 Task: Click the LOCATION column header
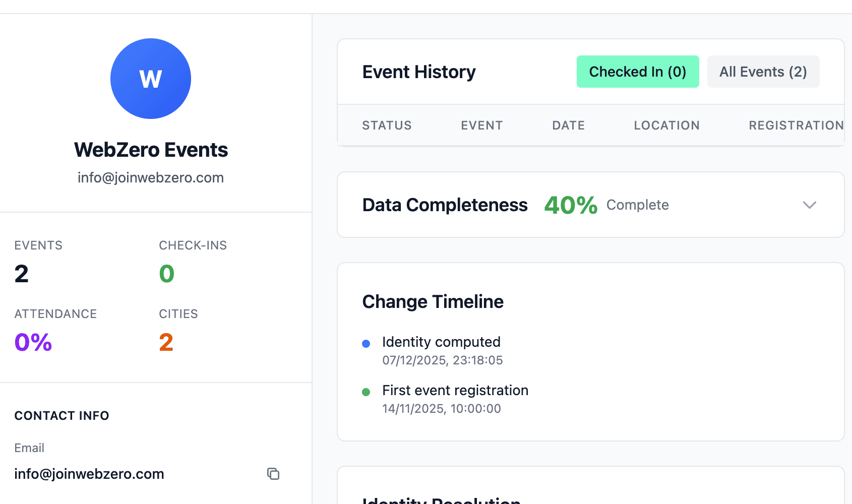pyautogui.click(x=667, y=125)
